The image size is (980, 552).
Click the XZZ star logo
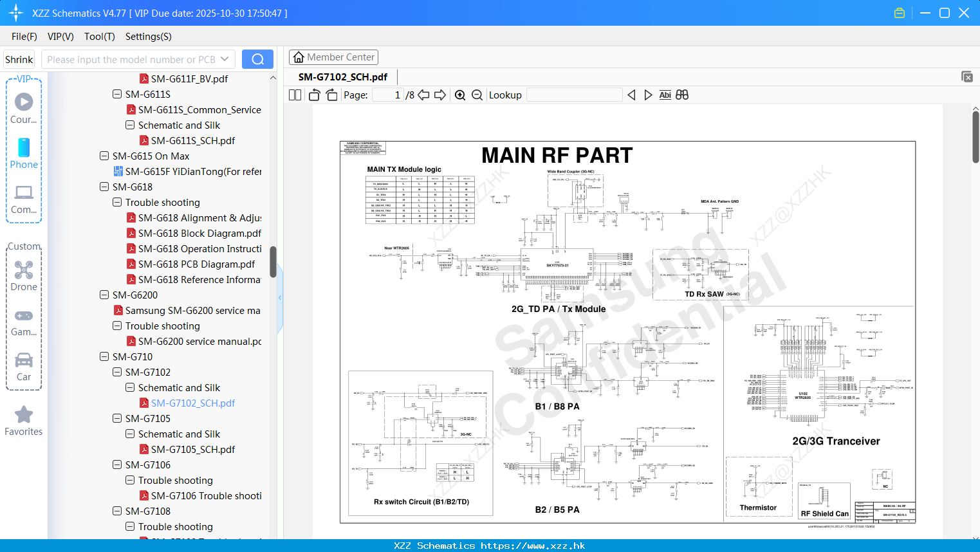point(16,13)
